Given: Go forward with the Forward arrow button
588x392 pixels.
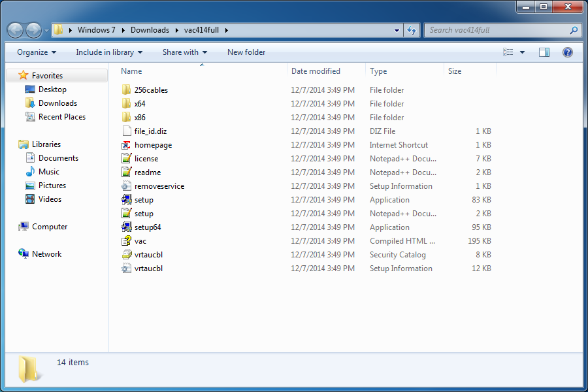Looking at the screenshot, I should point(33,30).
